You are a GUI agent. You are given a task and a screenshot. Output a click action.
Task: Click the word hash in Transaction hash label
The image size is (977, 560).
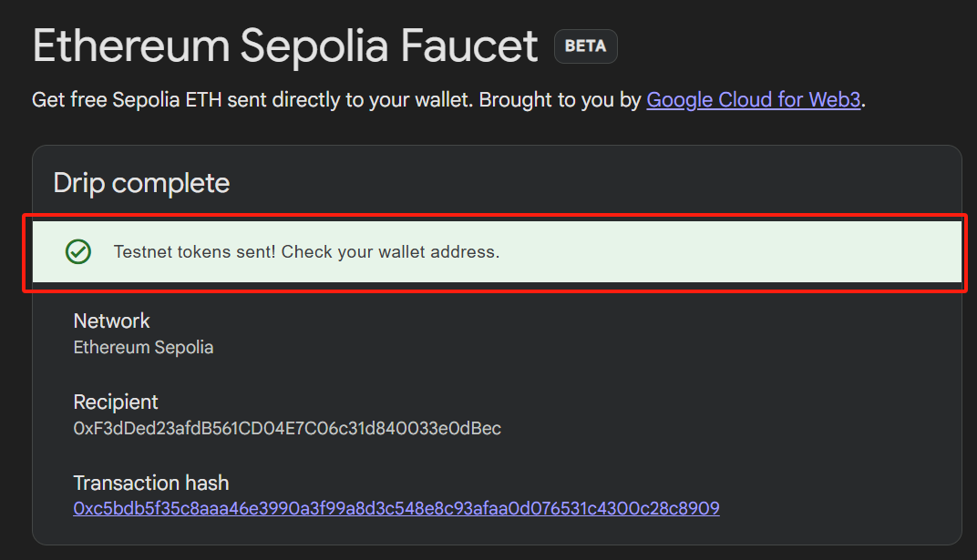click(206, 483)
